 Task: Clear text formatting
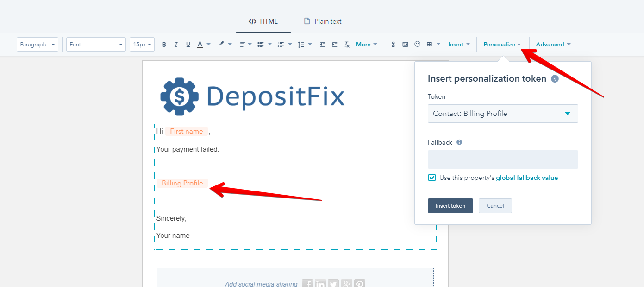pos(347,45)
